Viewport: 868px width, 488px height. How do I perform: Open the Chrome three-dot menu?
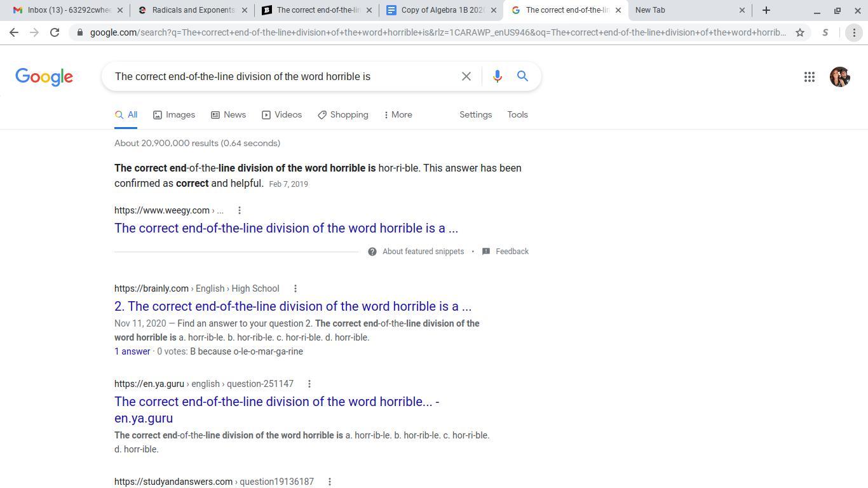pos(854,32)
